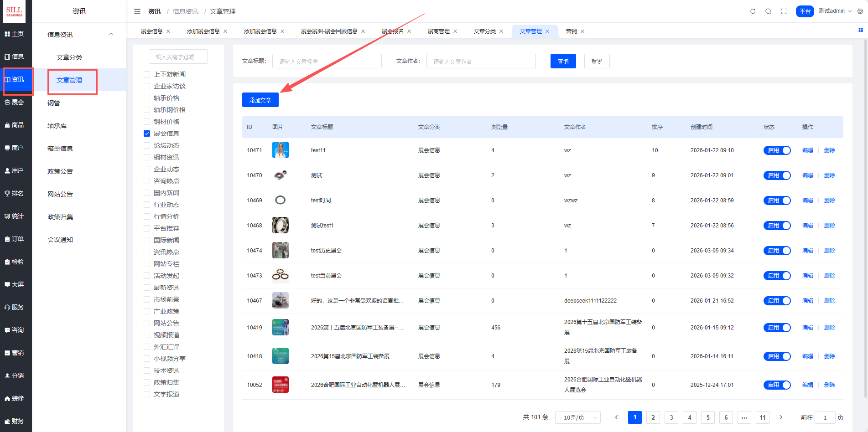868x432 pixels.
Task: Open the 10条/页 page size dropdown
Action: 577,417
